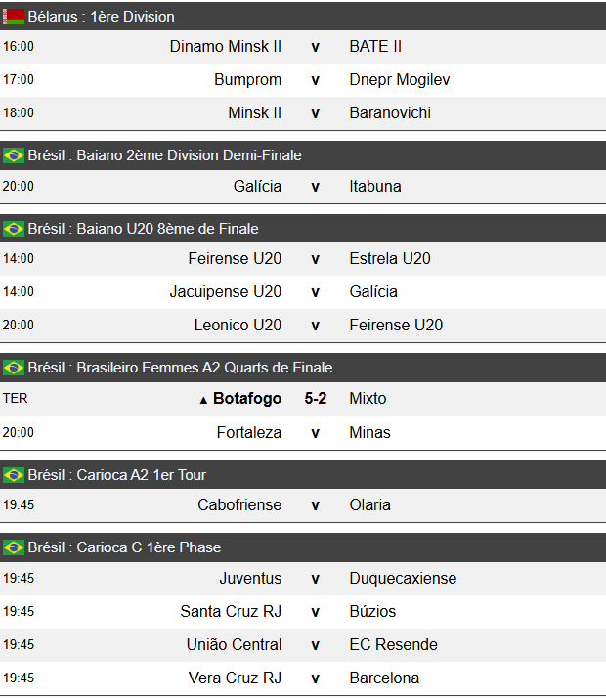The width and height of the screenshot is (606, 700).
Task: Click on Duquecaxiense team name
Action: tap(403, 578)
